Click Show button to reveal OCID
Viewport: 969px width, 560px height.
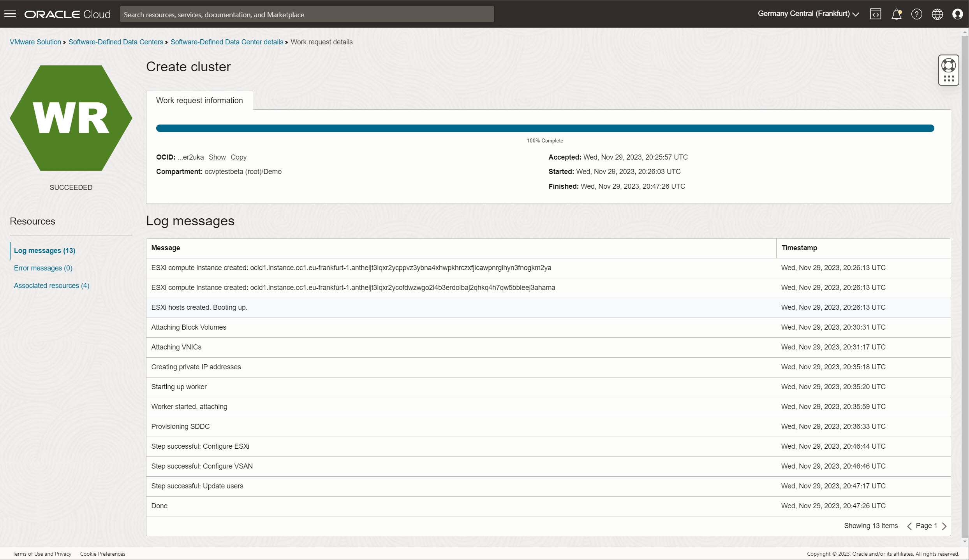coord(217,157)
